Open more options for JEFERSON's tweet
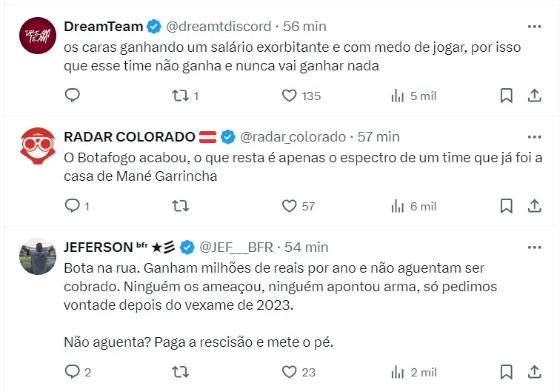The image size is (560, 392). click(x=534, y=247)
